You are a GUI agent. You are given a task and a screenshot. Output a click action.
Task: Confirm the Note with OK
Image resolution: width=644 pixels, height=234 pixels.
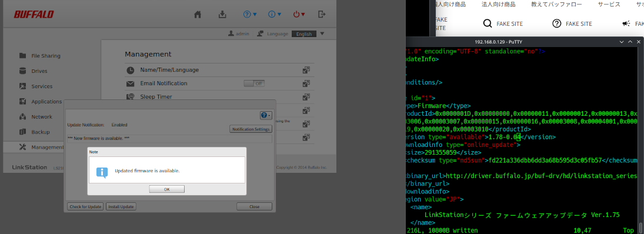[167, 189]
